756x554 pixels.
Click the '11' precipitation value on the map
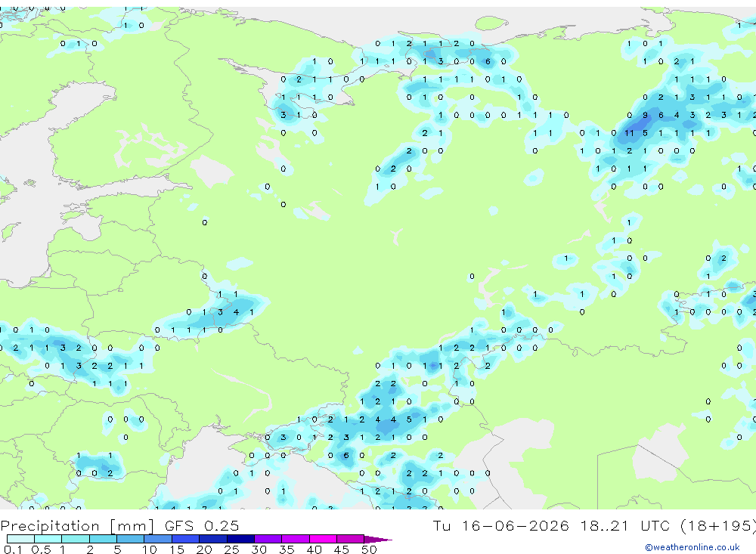[629, 133]
